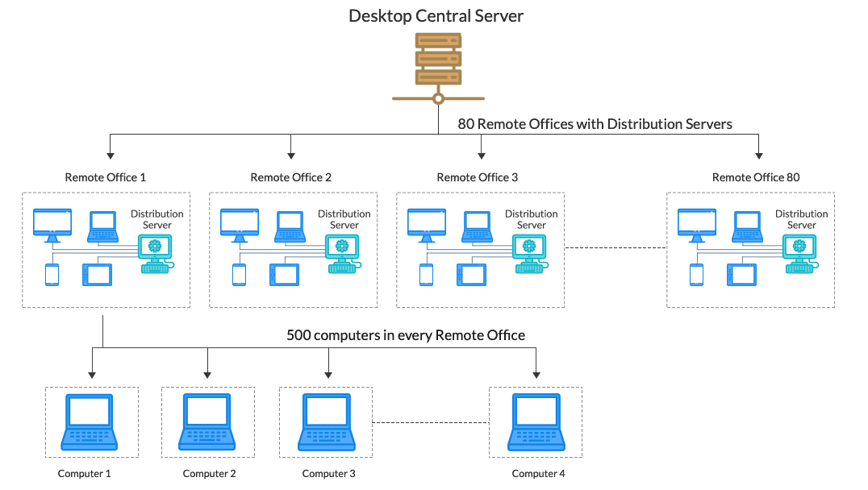Click the 'Remote Office 1' label
Screen dimensions: 868x490
pyautogui.click(x=105, y=177)
